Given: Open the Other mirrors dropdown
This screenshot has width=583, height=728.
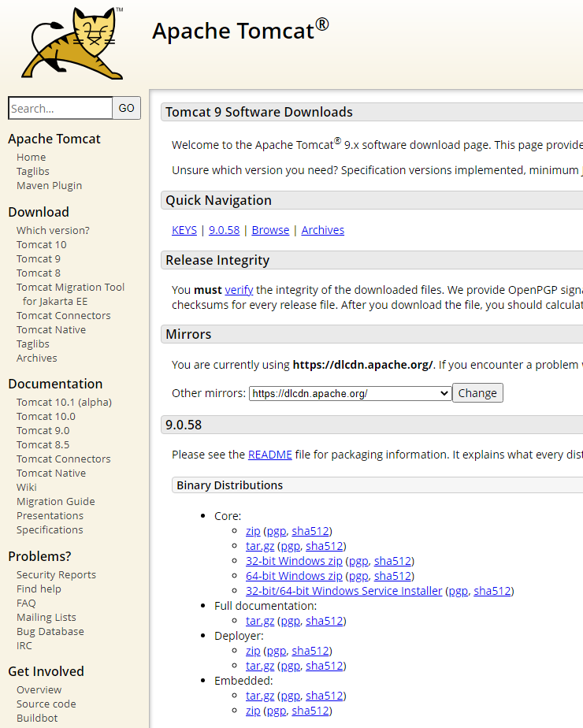Looking at the screenshot, I should tap(351, 393).
